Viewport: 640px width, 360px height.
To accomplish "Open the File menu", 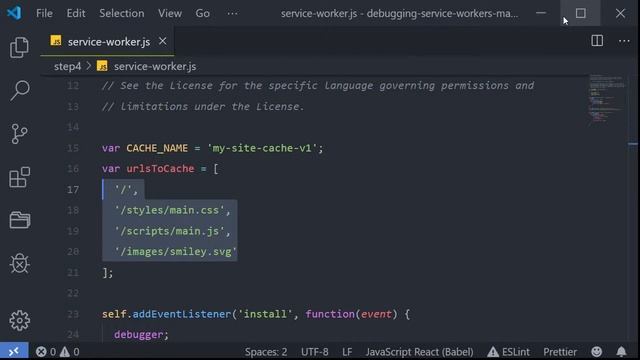I will pyautogui.click(x=44, y=13).
